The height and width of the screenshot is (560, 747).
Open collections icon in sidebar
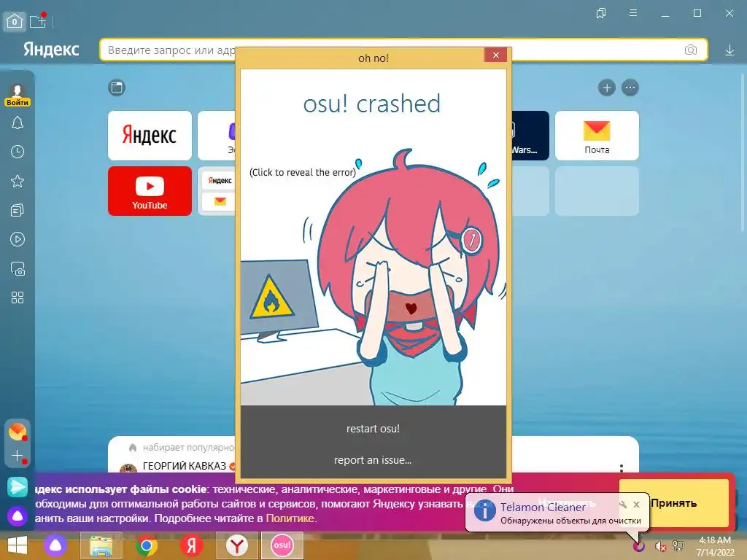(18, 211)
